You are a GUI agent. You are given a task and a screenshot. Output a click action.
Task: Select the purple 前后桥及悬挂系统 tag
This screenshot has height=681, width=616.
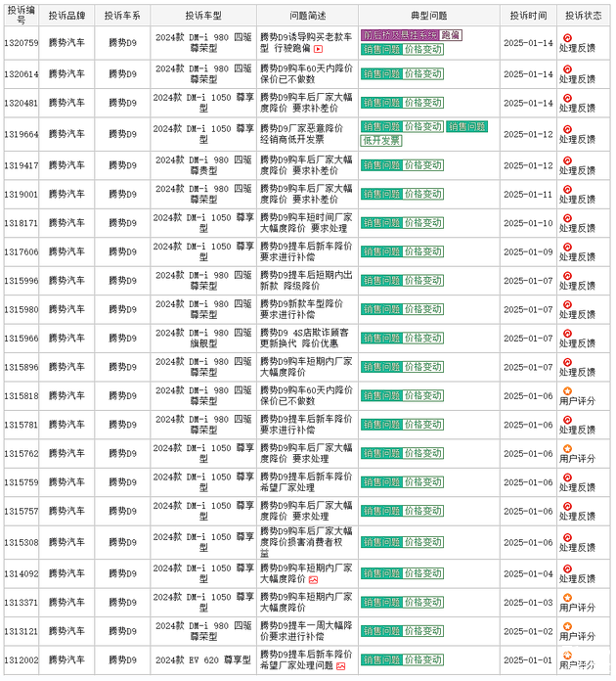pos(400,35)
